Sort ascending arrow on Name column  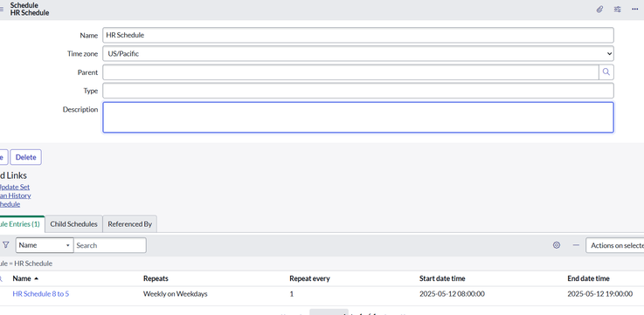36,278
